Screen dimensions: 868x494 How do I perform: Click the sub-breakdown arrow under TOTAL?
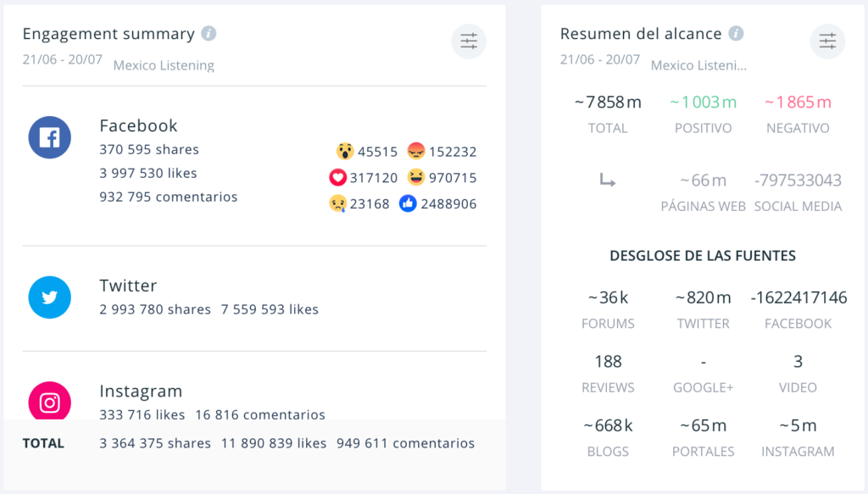pos(607,180)
